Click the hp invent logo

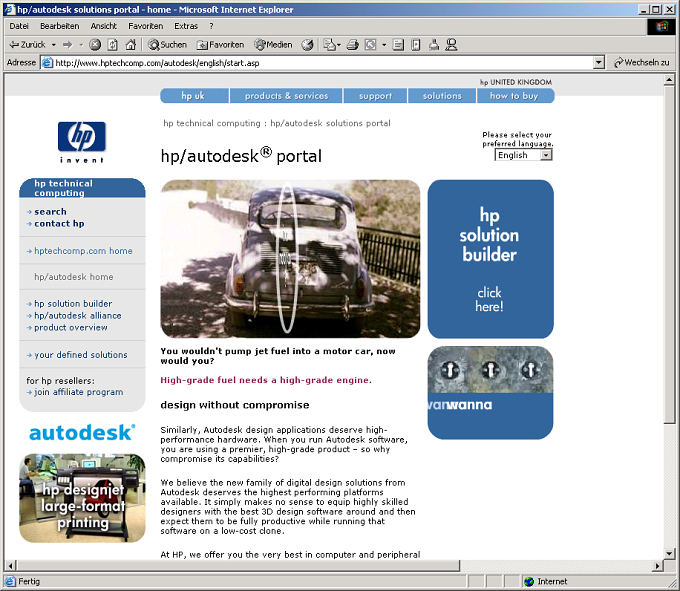pyautogui.click(x=82, y=142)
